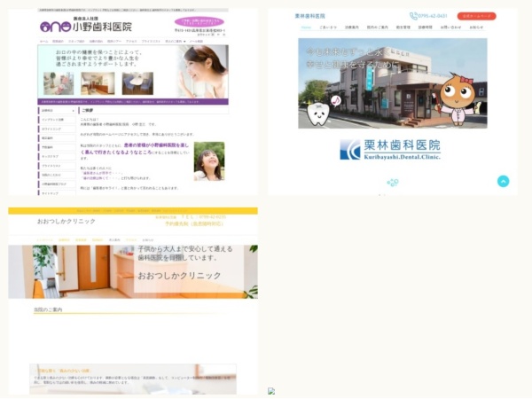Click the purple caption strip under Ono banner
The width and height of the screenshot is (532, 399).
click(133, 102)
